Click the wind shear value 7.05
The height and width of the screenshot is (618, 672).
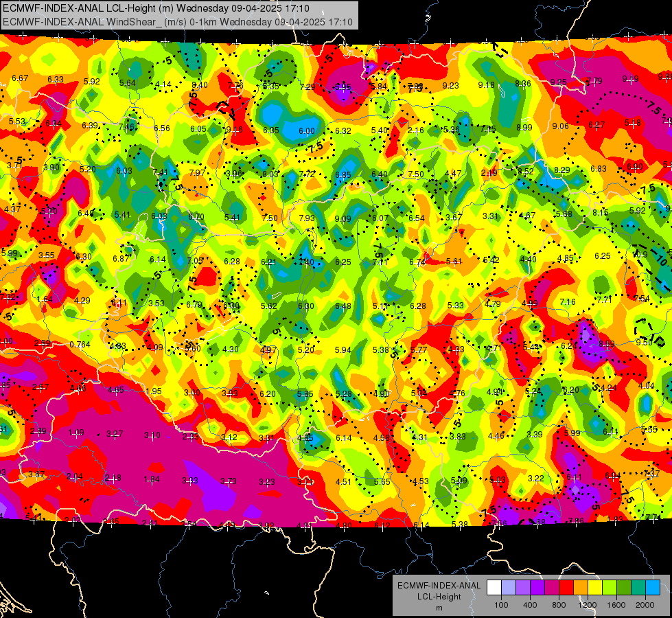[194, 261]
